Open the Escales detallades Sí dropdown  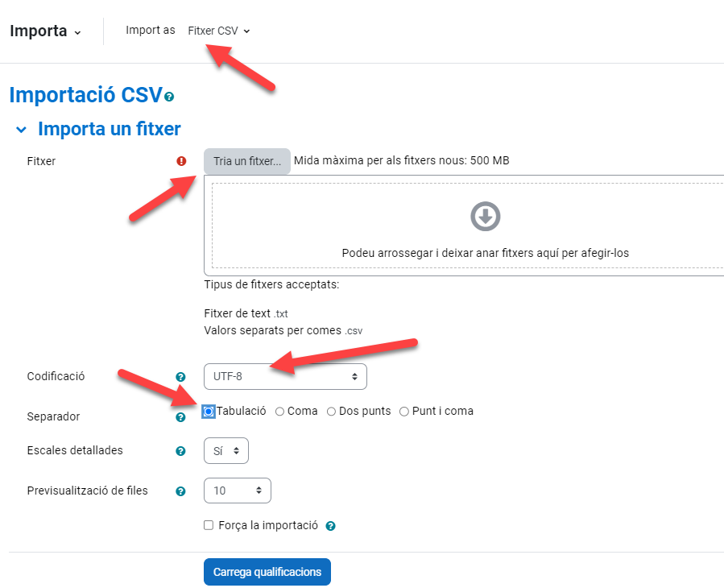pyautogui.click(x=226, y=451)
